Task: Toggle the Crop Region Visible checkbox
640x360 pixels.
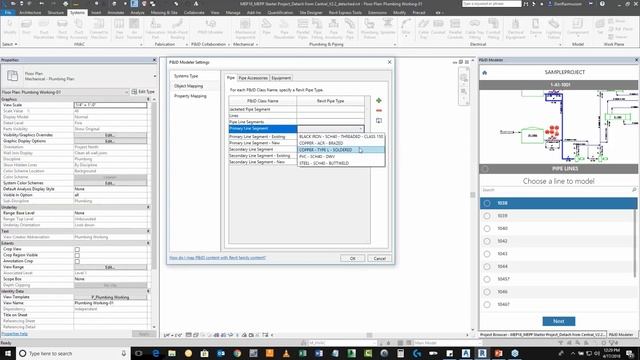Action: (77, 255)
